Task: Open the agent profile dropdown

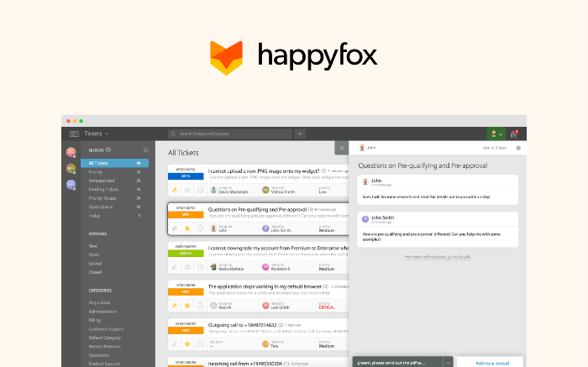Action: pyautogui.click(x=496, y=134)
